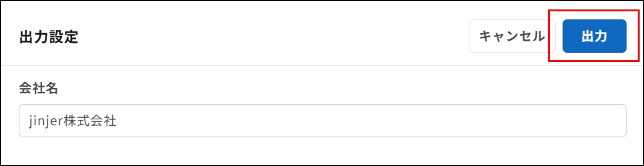Dismiss the dialog via キャンセル
Image resolution: width=644 pixels, height=166 pixels.
pos(512,36)
